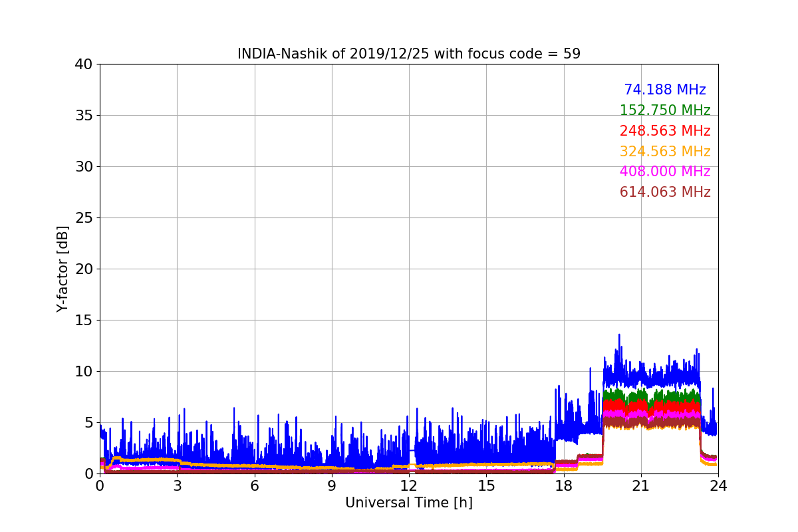This screenshot has height=532, width=798.
Task: Click the x-axis tick label 18
Action: click(564, 486)
